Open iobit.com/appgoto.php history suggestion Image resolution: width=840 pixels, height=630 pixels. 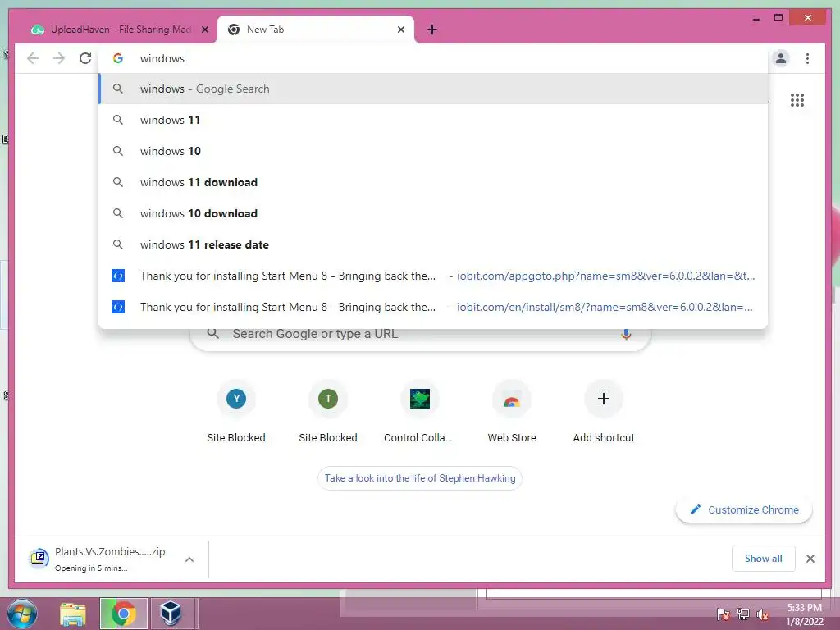[433, 276]
